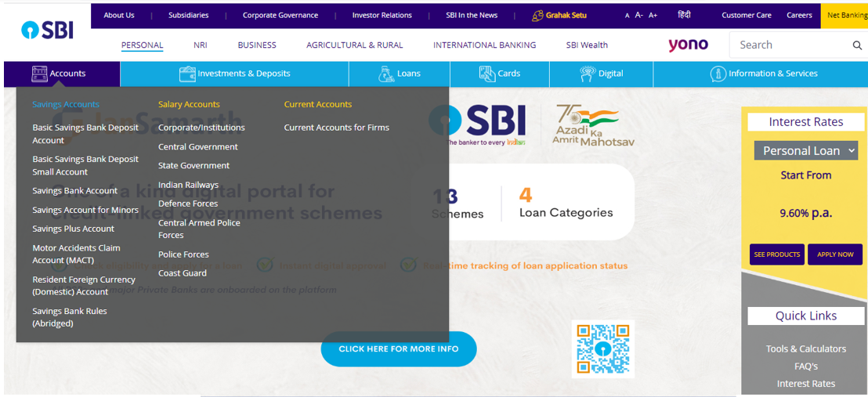Select Resident Foreign Currency (Domestic) Account

(84, 286)
